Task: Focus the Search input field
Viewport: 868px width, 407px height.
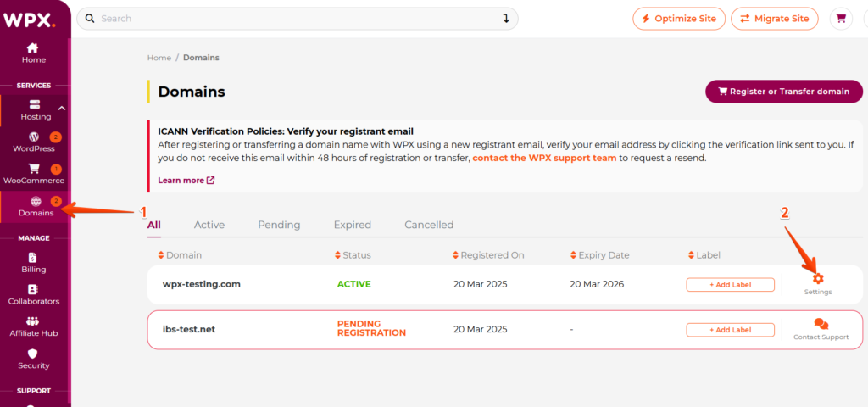Action: [298, 19]
